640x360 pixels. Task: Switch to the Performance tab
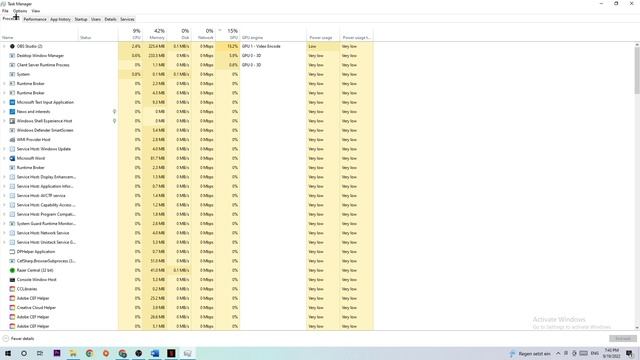coord(35,19)
